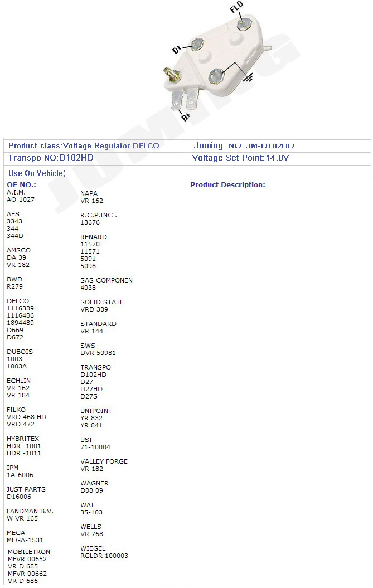Screen dimensions: 373x588
Task: Select USI number '71-10004'
Action: click(x=95, y=447)
